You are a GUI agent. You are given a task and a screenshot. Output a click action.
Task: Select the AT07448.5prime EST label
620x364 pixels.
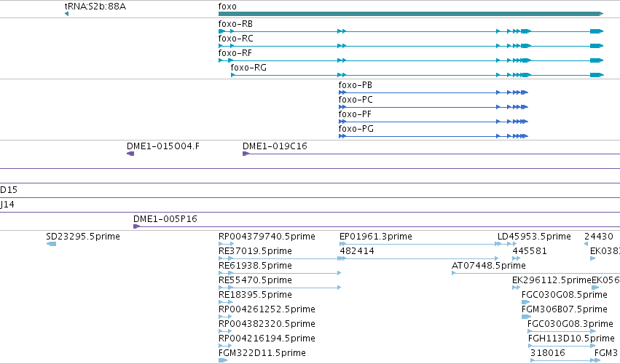point(489,266)
